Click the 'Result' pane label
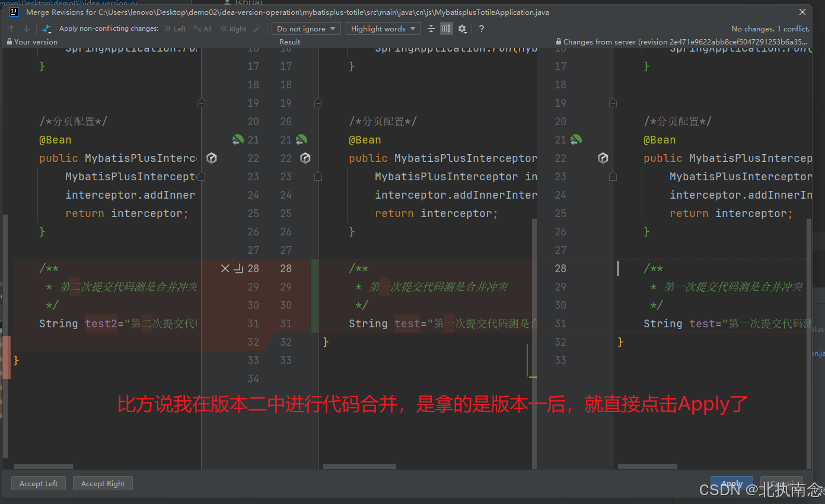Viewport: 825px width, 504px height. point(290,42)
